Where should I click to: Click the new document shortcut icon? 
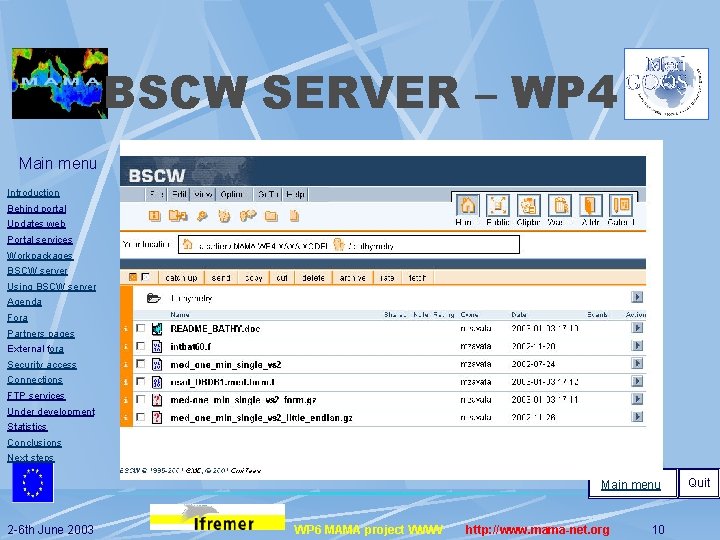294,215
